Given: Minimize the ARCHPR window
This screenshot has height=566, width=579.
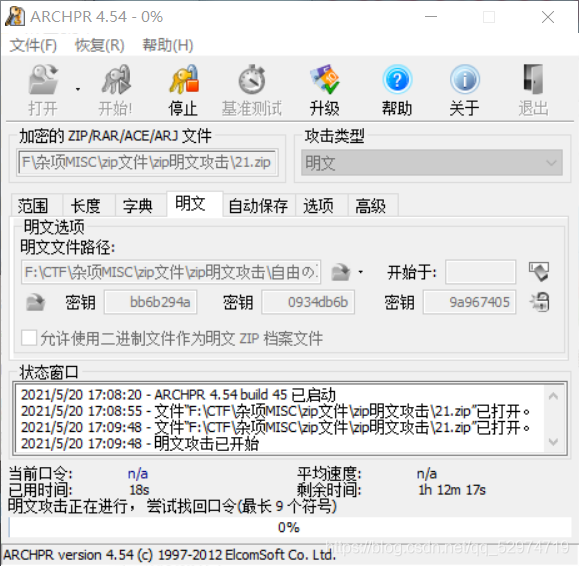Looking at the screenshot, I should pos(431,17).
